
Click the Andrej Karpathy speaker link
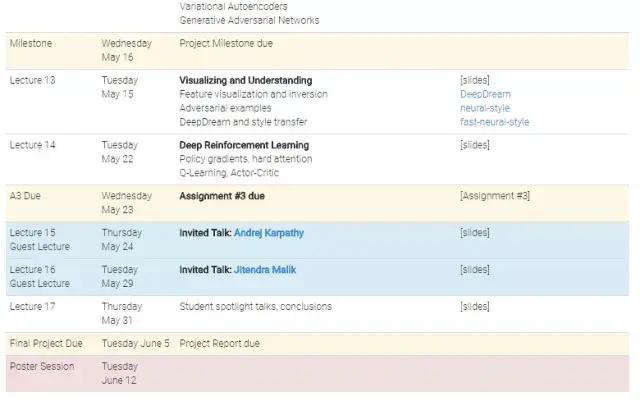[x=268, y=233]
